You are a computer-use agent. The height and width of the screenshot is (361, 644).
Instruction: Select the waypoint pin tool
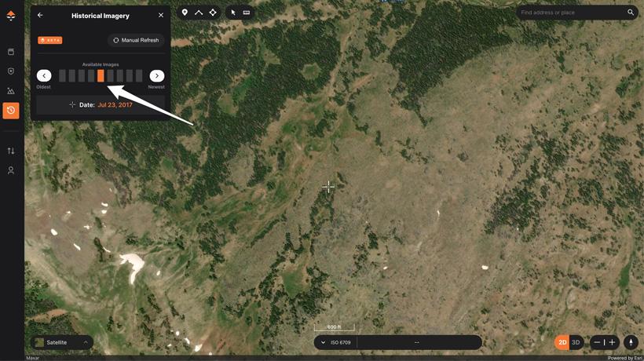click(x=185, y=13)
